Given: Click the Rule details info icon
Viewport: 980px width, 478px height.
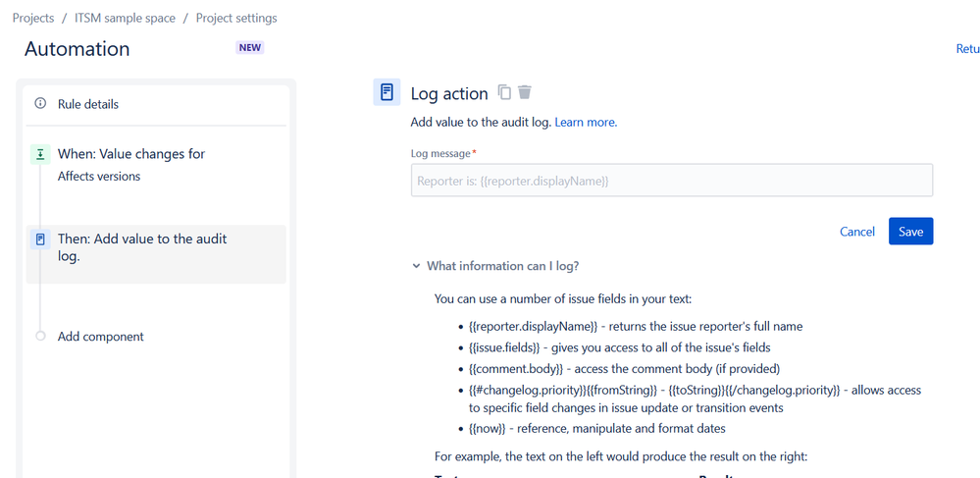Looking at the screenshot, I should [x=40, y=104].
